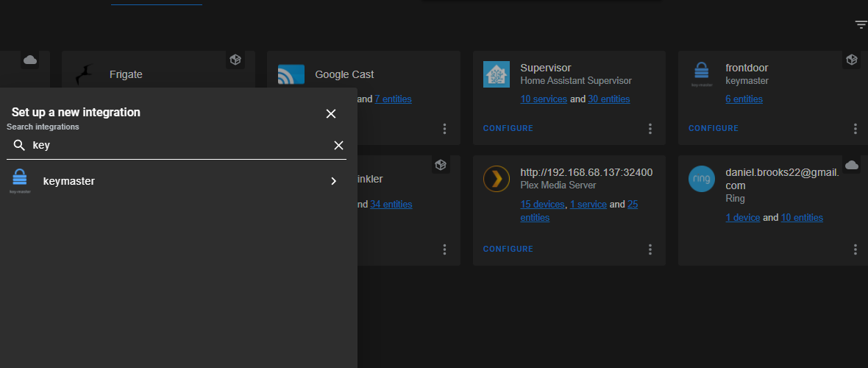Open Supervisor 30 entities link
This screenshot has width=868, height=368.
coord(609,99)
